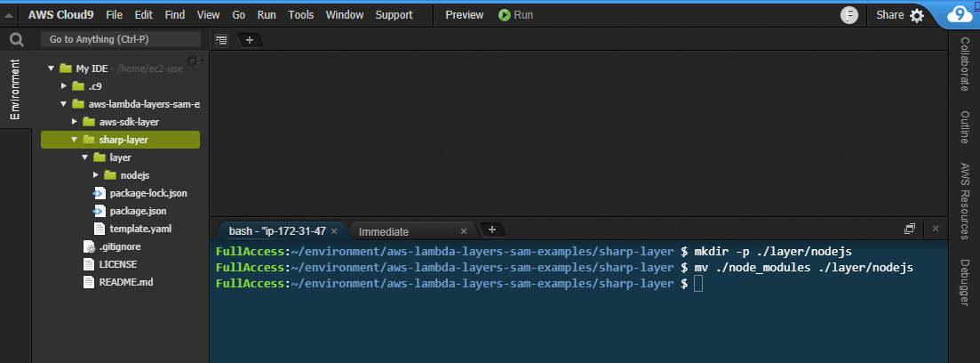The image size is (980, 363).
Task: Click the Preview button
Action: click(465, 15)
